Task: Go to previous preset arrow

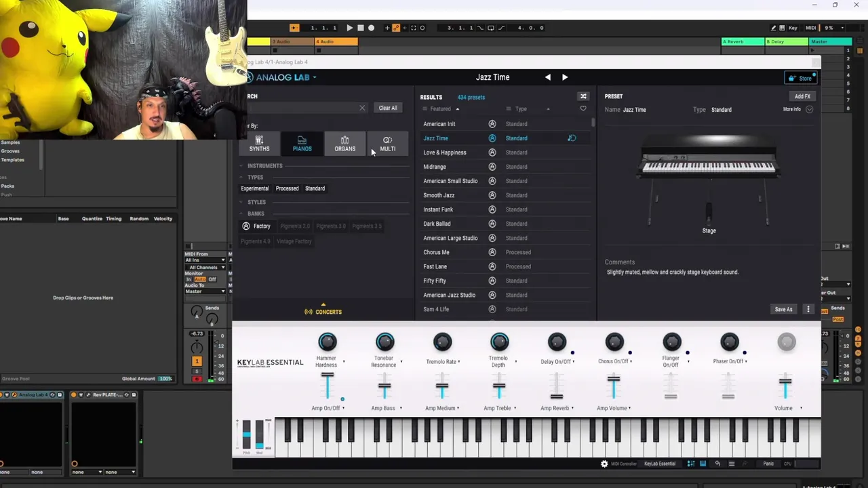Action: pyautogui.click(x=548, y=77)
